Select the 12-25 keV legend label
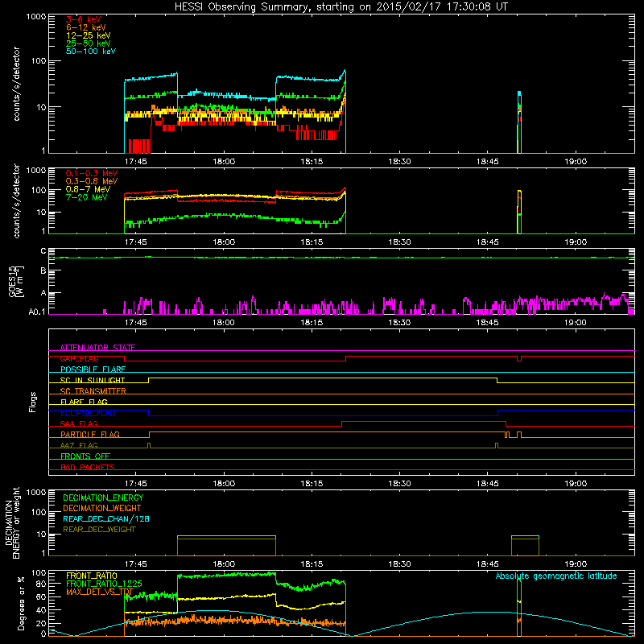The height and width of the screenshot is (644, 644). tap(89, 35)
